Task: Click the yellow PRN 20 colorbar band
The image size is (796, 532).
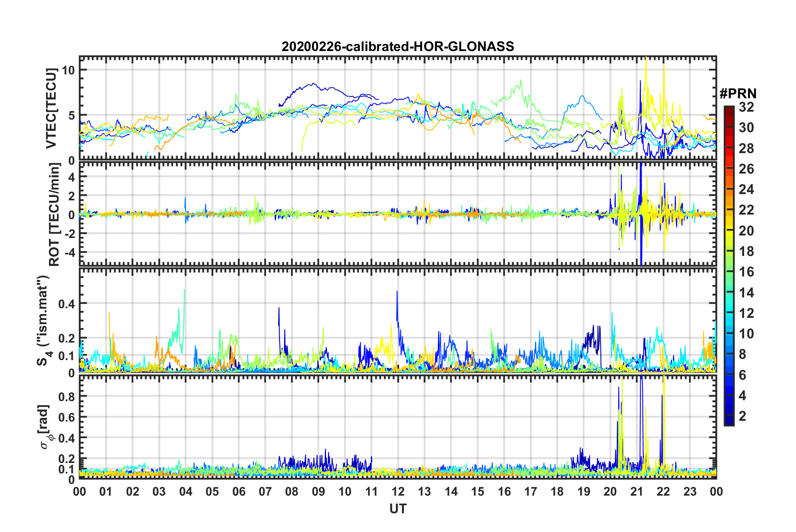Action: click(x=729, y=231)
